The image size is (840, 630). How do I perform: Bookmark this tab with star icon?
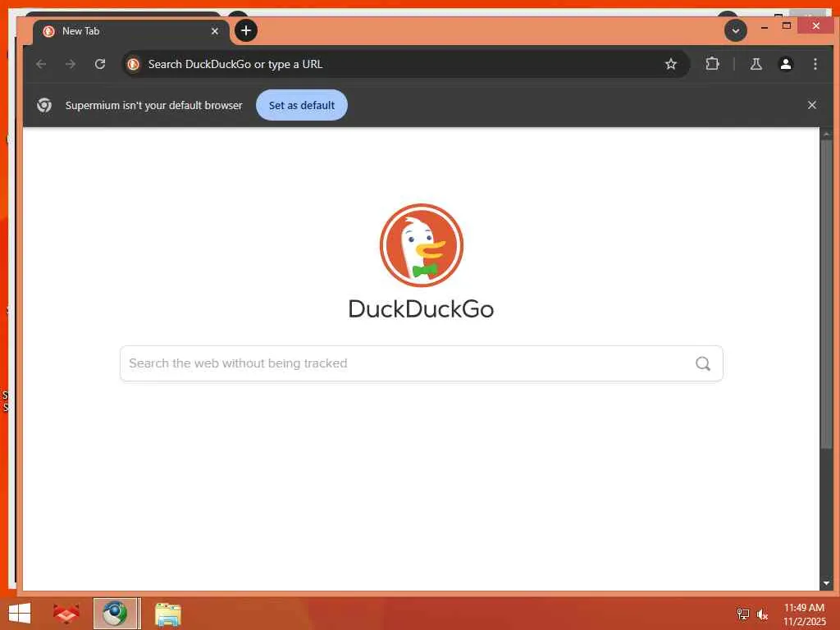point(671,64)
